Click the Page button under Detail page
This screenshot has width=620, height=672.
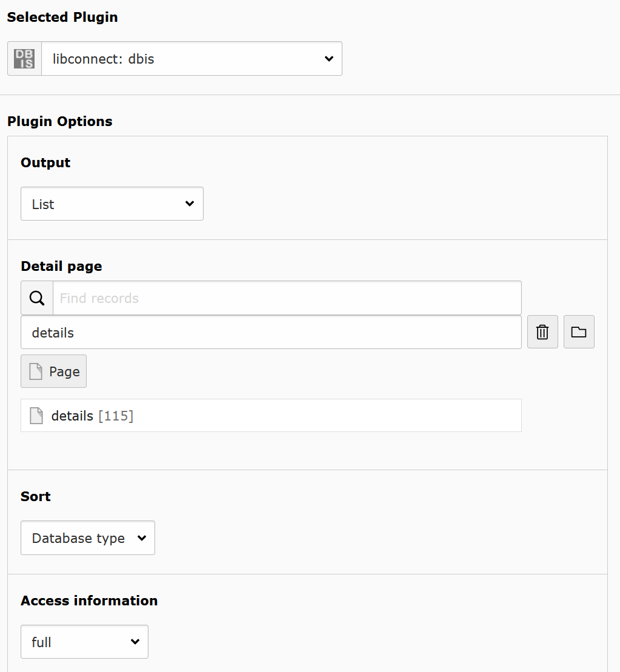click(53, 371)
